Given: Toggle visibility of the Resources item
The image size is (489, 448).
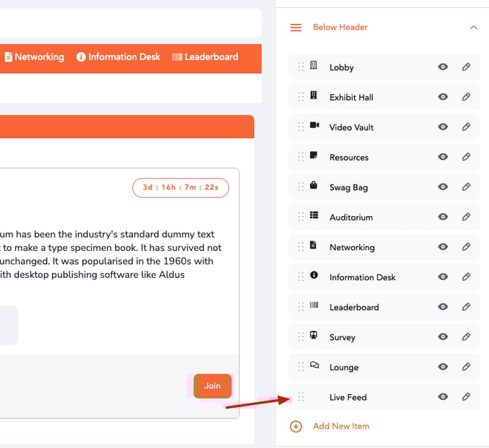Looking at the screenshot, I should pos(443,157).
